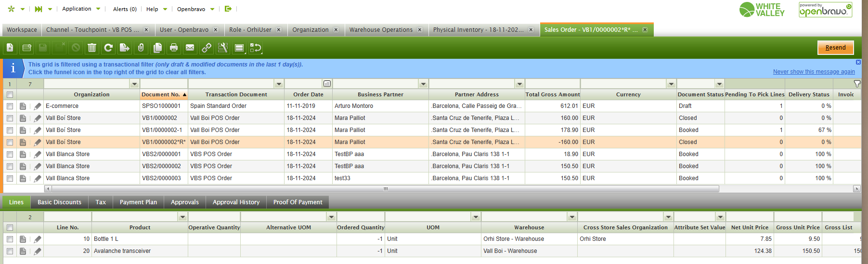Open Business Partner filter dropdown
This screenshot has width=868, height=264.
(x=423, y=84)
